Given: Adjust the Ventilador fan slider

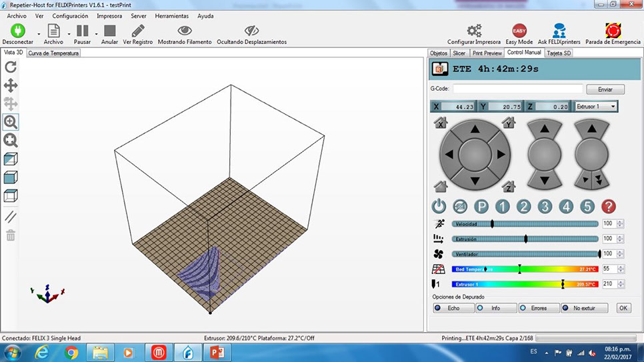Looking at the screenshot, I should click(x=525, y=254).
